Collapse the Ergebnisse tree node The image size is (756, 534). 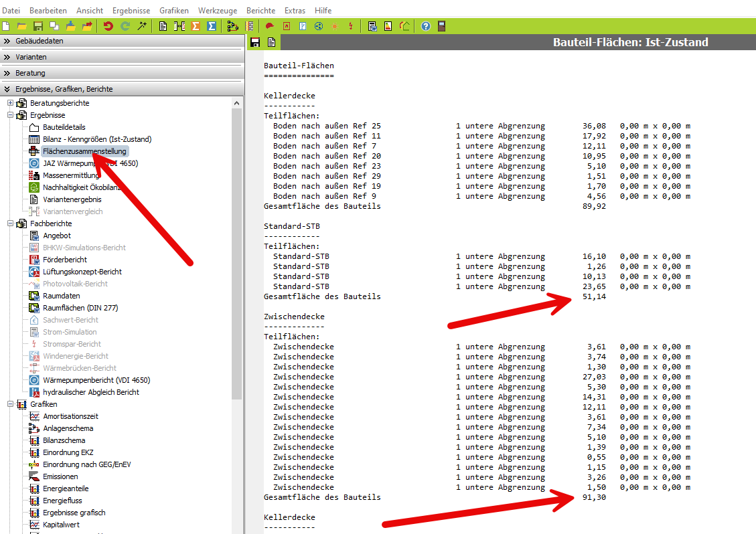tap(10, 115)
